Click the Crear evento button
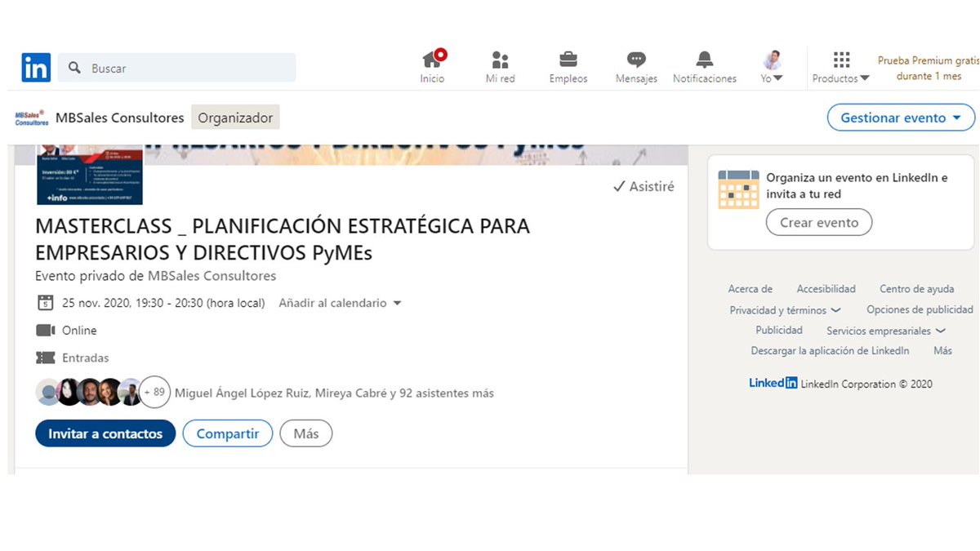 819,222
